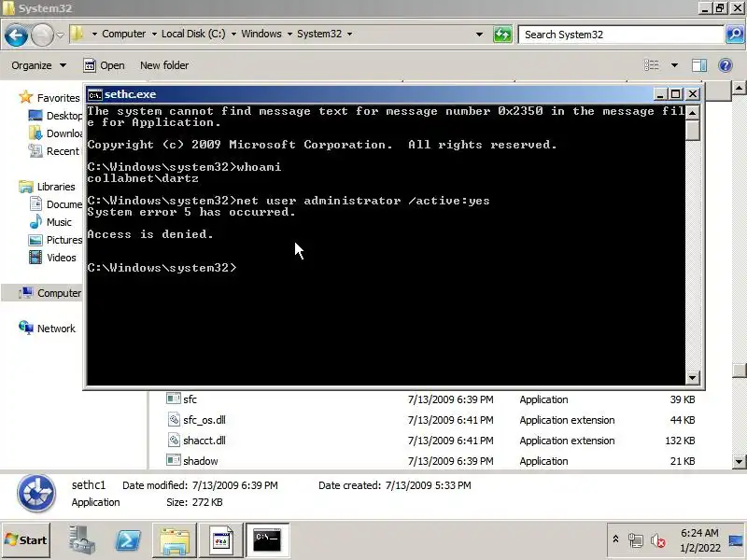
Task: Open the view options dropdown arrow
Action: (x=674, y=65)
